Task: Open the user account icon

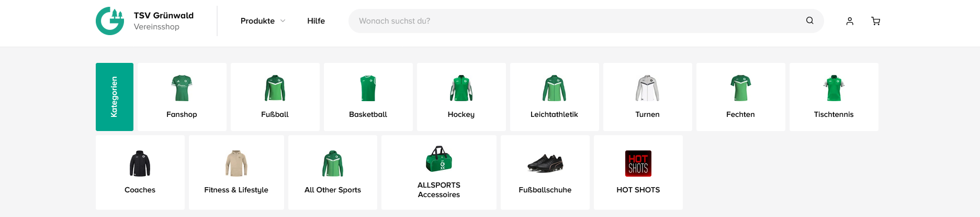Action: click(850, 21)
